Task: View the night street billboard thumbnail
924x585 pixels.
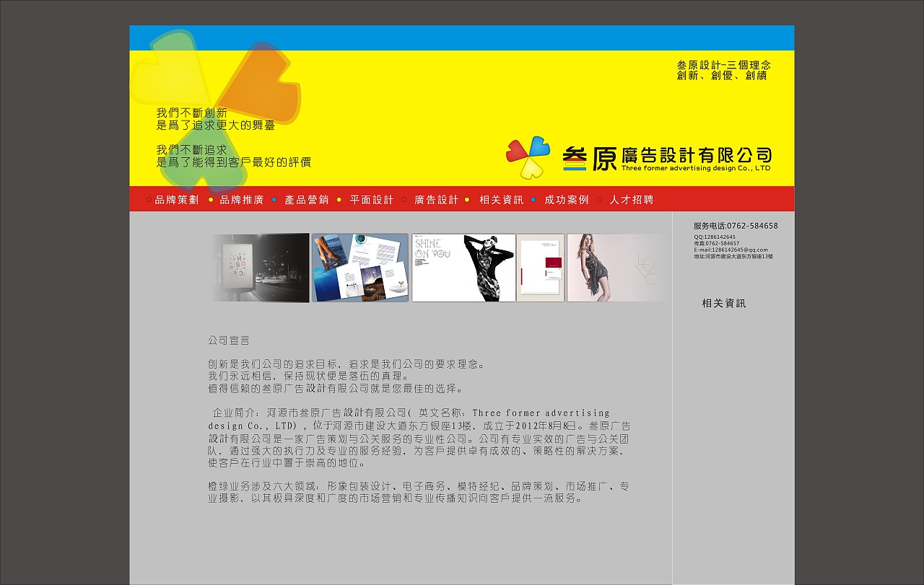Action: click(x=261, y=268)
